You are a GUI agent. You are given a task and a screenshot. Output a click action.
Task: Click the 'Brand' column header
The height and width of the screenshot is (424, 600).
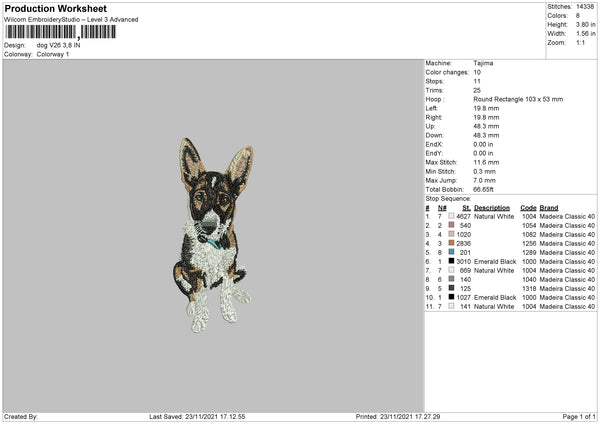pyautogui.click(x=549, y=208)
